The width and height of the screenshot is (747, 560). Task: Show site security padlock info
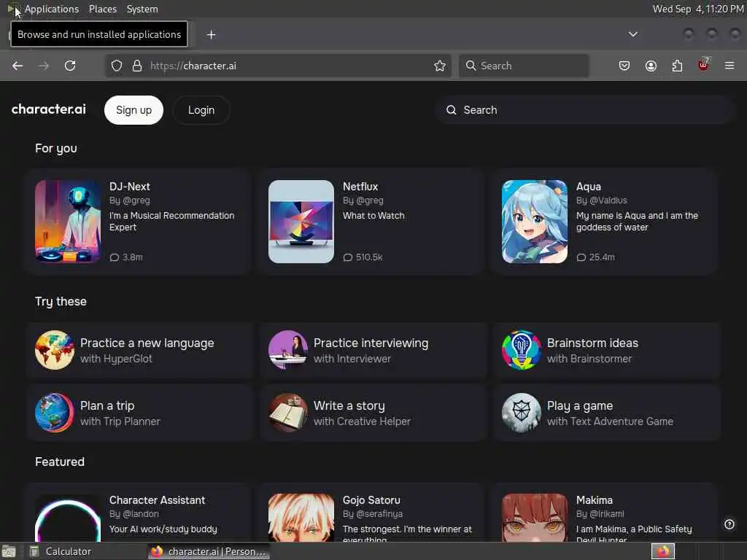pos(137,66)
